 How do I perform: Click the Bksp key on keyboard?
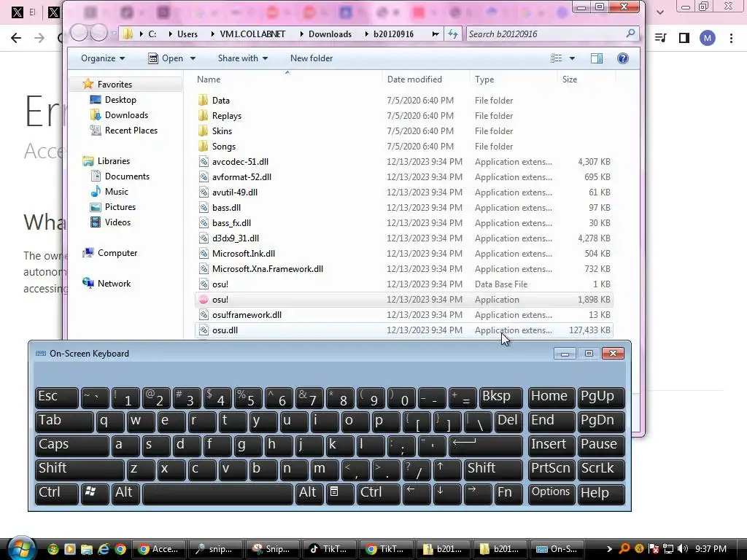click(500, 397)
